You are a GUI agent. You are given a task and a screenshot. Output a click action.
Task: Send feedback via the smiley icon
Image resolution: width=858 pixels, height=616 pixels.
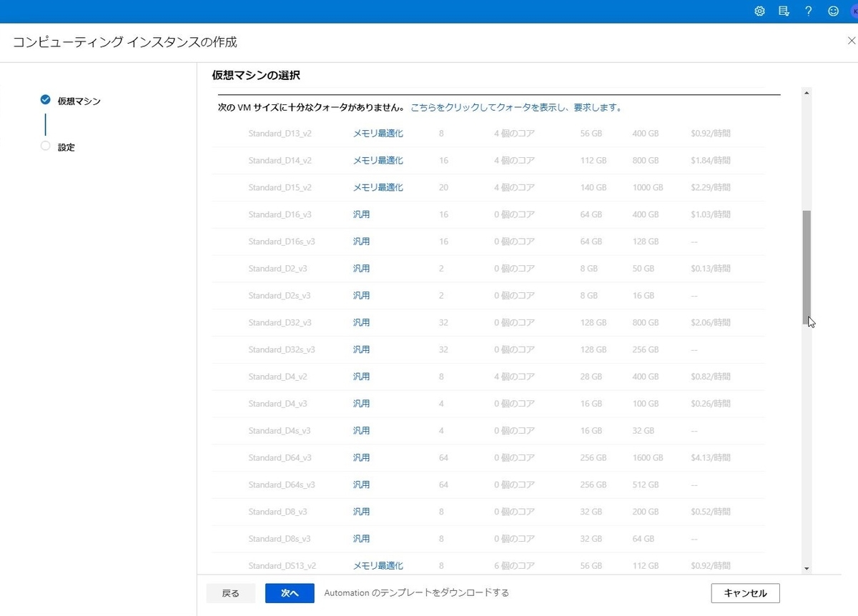click(832, 11)
